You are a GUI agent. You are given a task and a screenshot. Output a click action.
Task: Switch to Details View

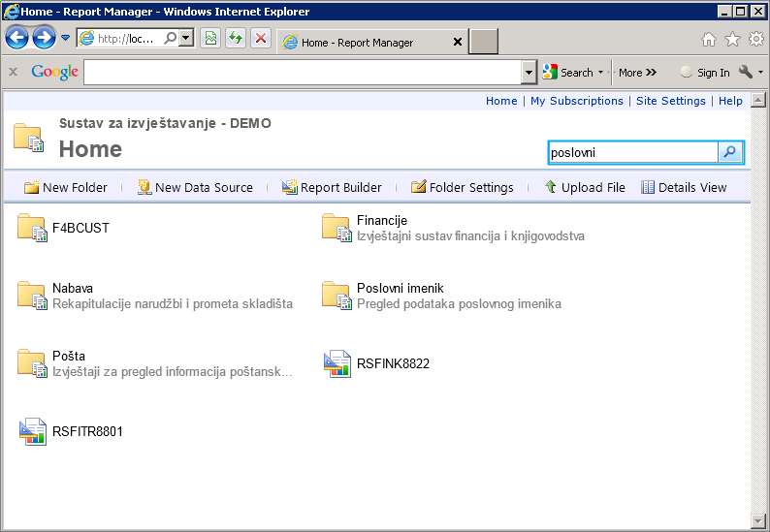(x=684, y=187)
